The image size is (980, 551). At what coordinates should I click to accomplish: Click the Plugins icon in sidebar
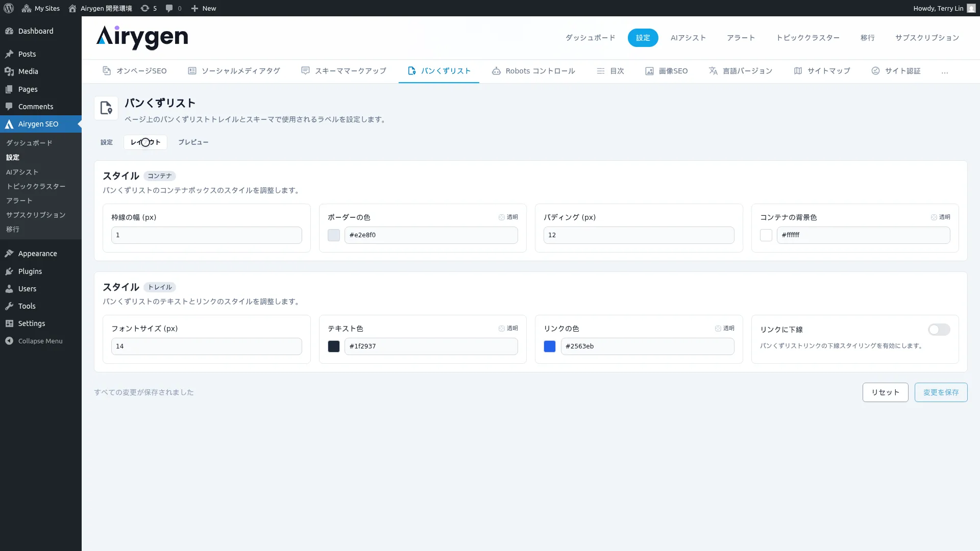point(9,271)
